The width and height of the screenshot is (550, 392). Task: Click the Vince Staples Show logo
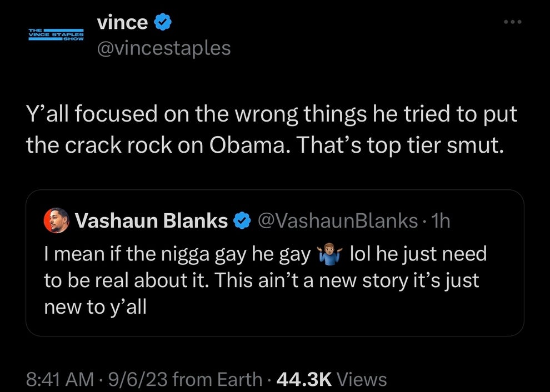[x=55, y=34]
